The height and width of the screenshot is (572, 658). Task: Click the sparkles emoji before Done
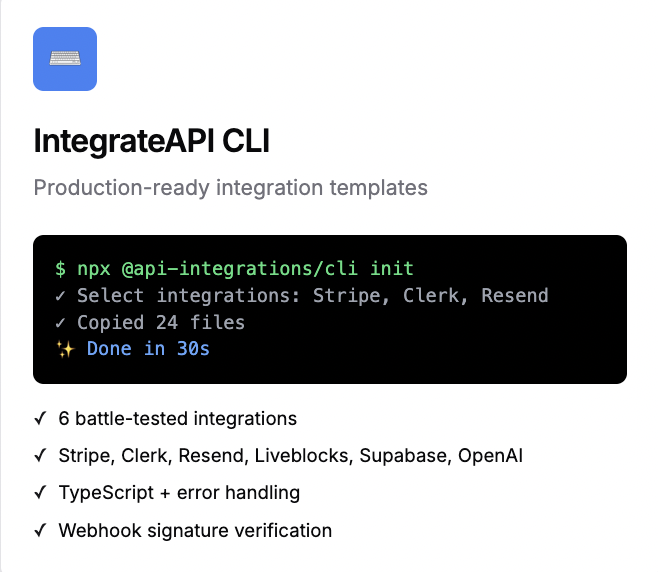(65, 349)
